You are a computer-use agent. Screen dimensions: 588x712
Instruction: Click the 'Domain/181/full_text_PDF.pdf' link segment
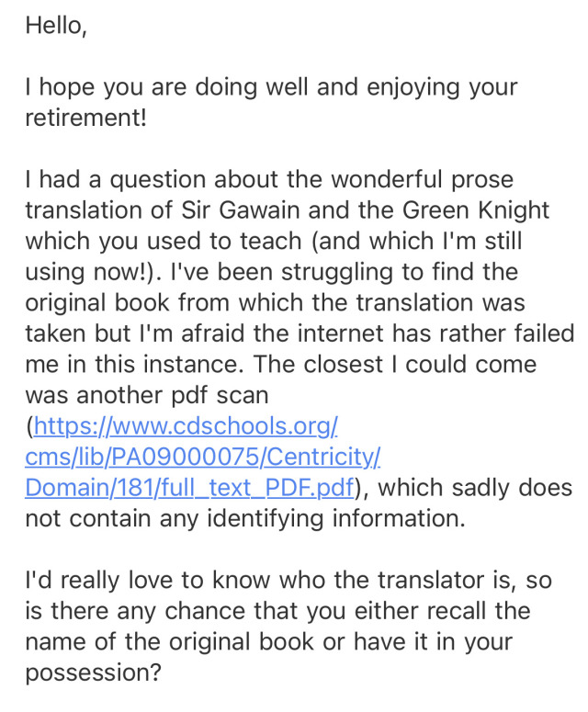189,488
